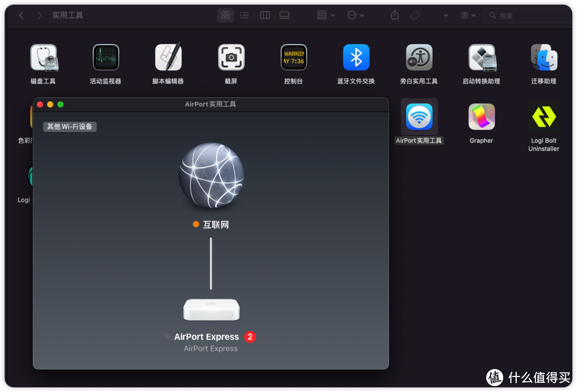Open the Screenshot (截屏) app
This screenshot has width=577, height=392.
[231, 57]
